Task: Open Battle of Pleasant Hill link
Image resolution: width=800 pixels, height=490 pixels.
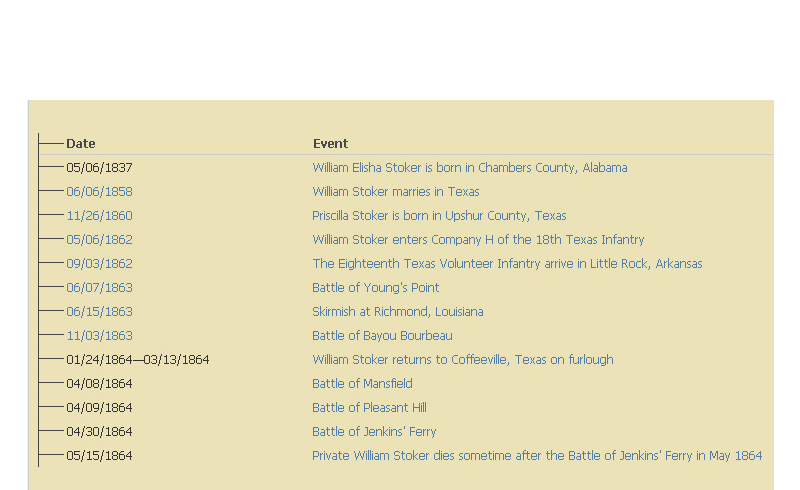Action: (x=369, y=408)
